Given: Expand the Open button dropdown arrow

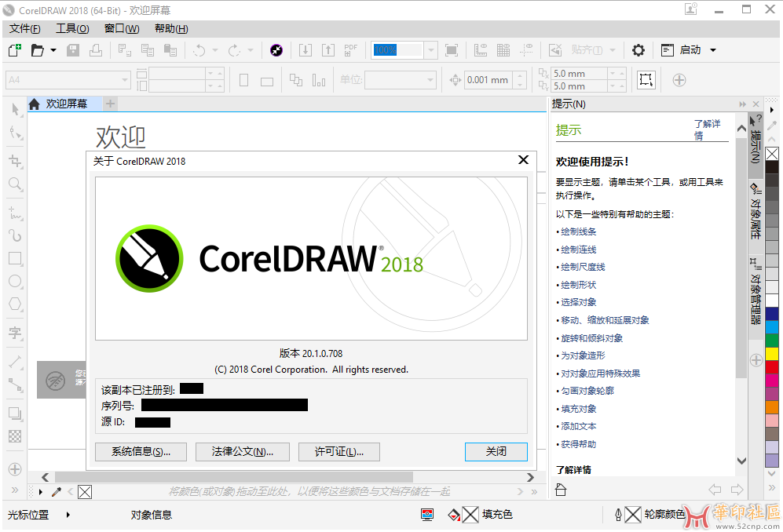Looking at the screenshot, I should [x=53, y=50].
